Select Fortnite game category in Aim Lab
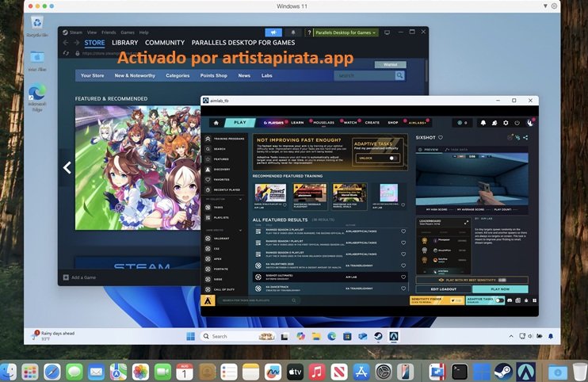Image resolution: width=588 pixels, height=382 pixels. (217, 269)
